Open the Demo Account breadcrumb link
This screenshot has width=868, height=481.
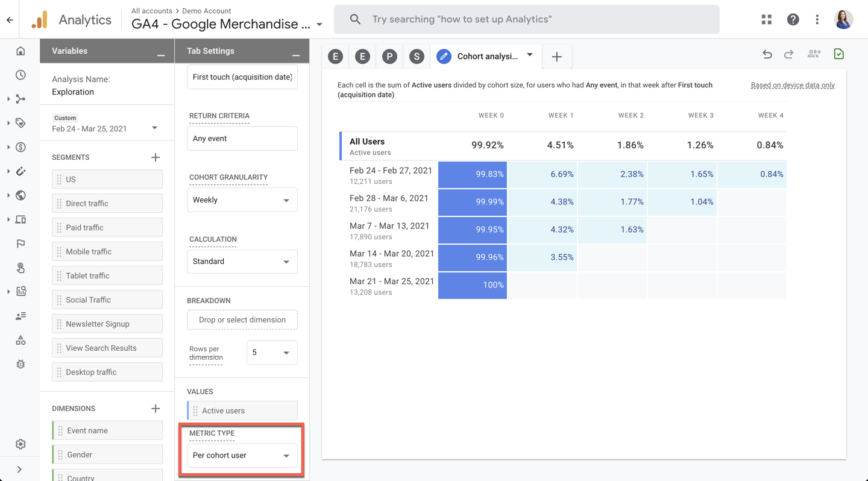(x=207, y=10)
